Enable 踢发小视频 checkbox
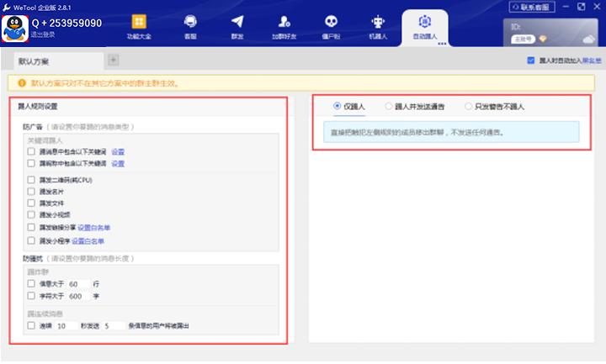Image resolution: width=606 pixels, height=364 pixels. [x=31, y=214]
